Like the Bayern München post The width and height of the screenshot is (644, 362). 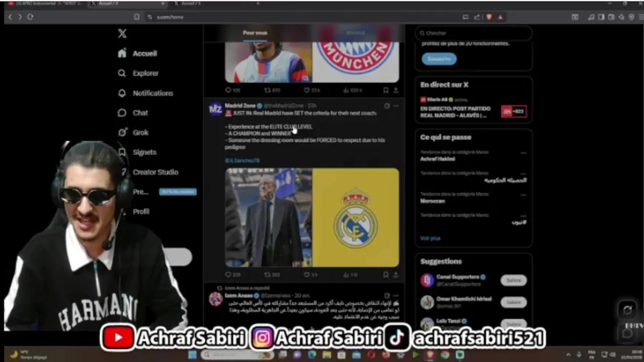tap(312, 90)
